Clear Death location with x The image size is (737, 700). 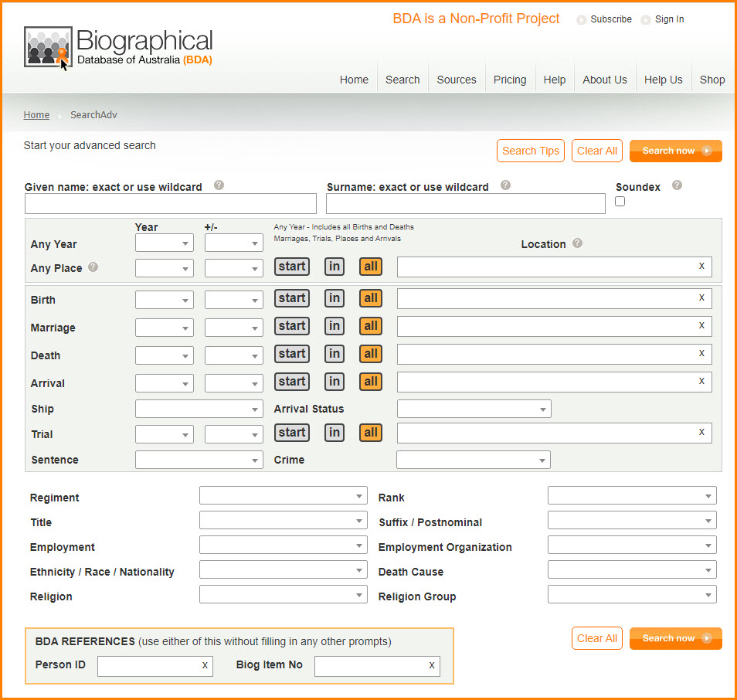(701, 353)
